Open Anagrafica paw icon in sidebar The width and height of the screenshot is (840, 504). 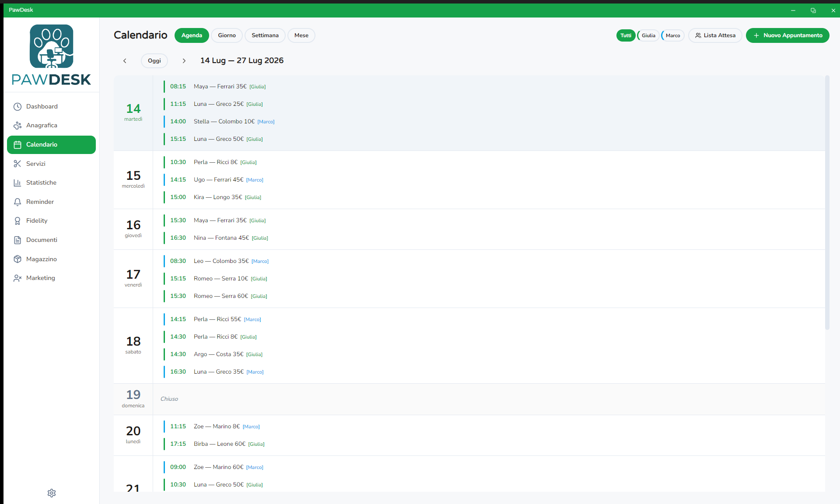[17, 126]
